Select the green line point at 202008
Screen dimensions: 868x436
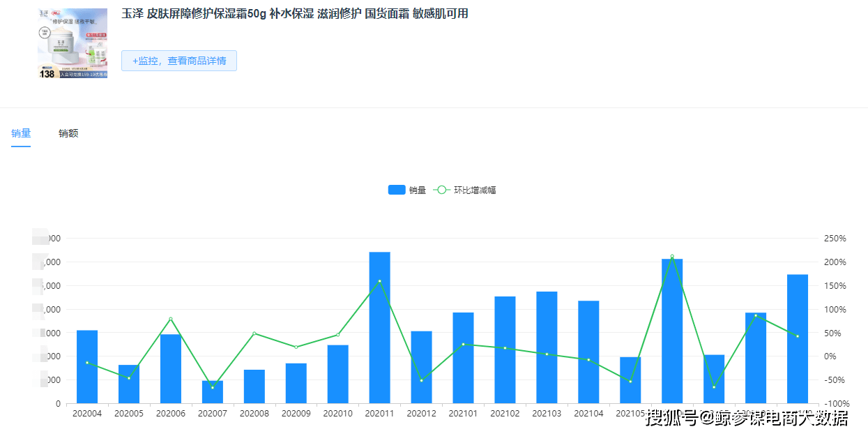pyautogui.click(x=254, y=333)
